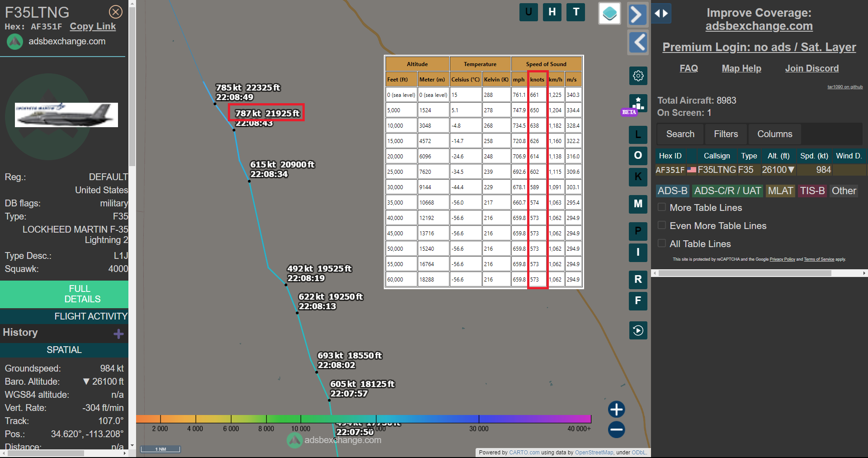This screenshot has width=868, height=458.
Task: Click the U map toggle button
Action: pyautogui.click(x=528, y=12)
